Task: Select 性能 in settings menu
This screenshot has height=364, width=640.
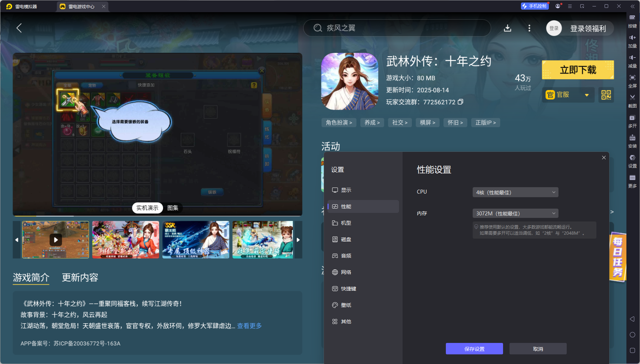Action: [x=363, y=206]
